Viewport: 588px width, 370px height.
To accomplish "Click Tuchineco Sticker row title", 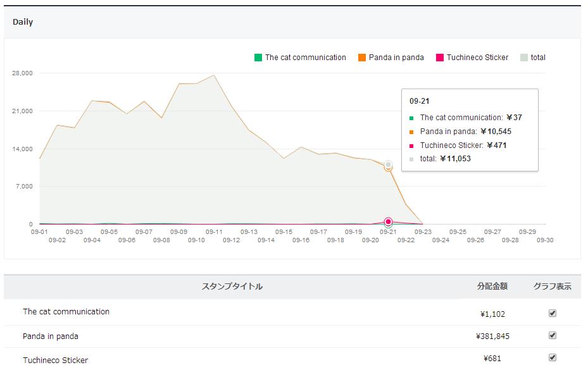I will (x=56, y=360).
